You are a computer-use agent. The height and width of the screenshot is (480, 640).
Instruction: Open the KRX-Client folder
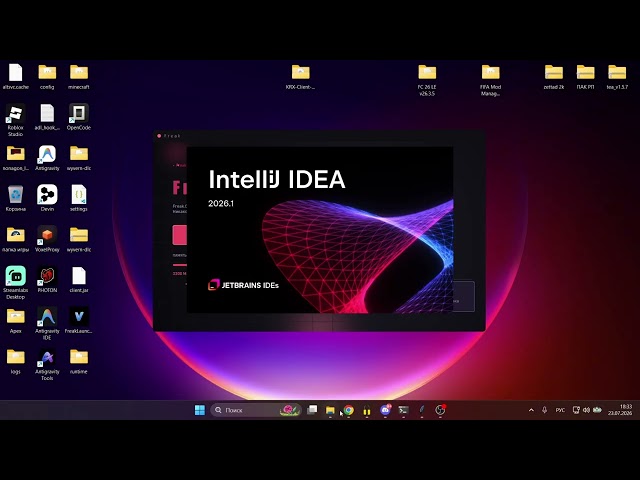coord(300,76)
